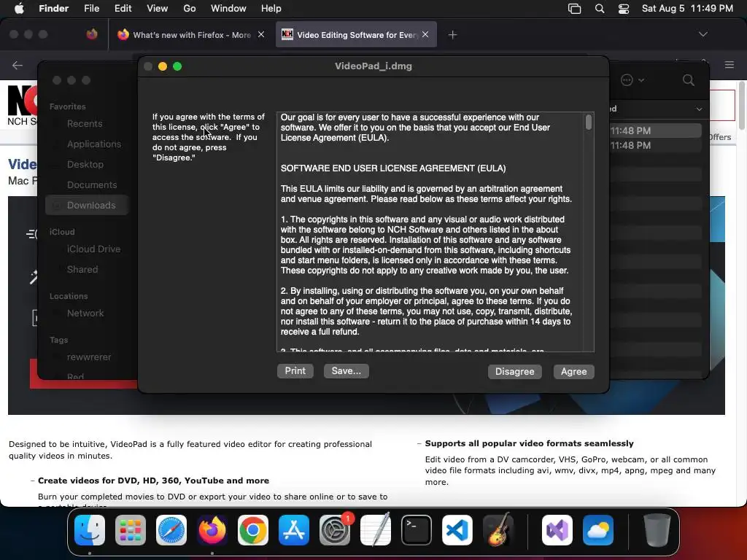
Task: Open the Apple menu
Action: pyautogui.click(x=19, y=8)
